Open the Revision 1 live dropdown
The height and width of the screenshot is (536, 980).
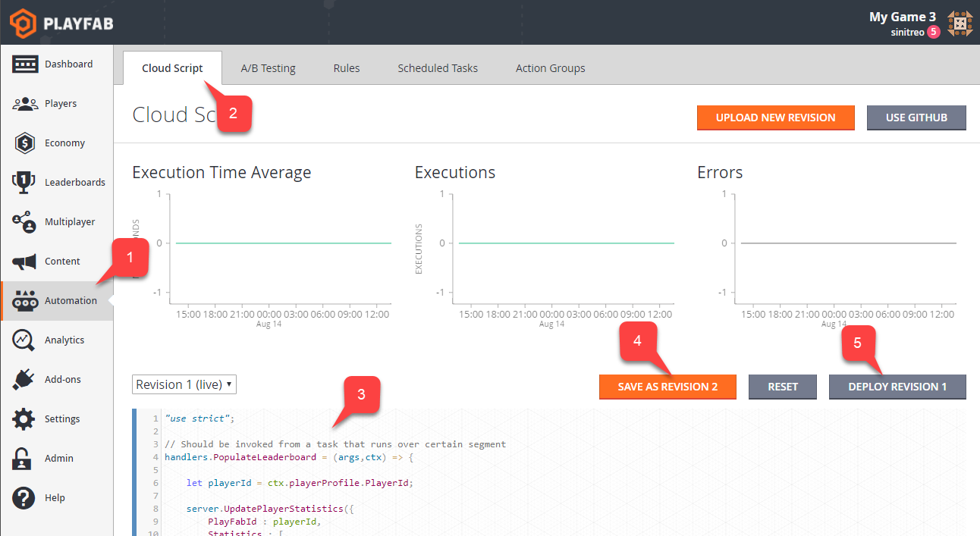(184, 384)
